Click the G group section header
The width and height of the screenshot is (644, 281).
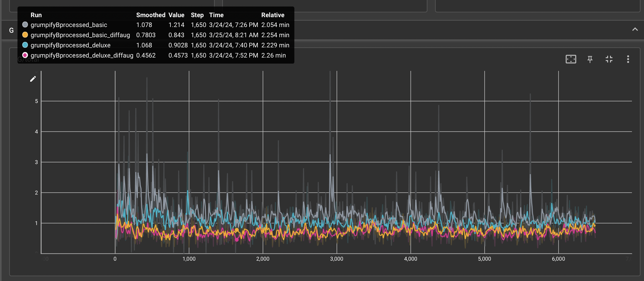tap(11, 30)
